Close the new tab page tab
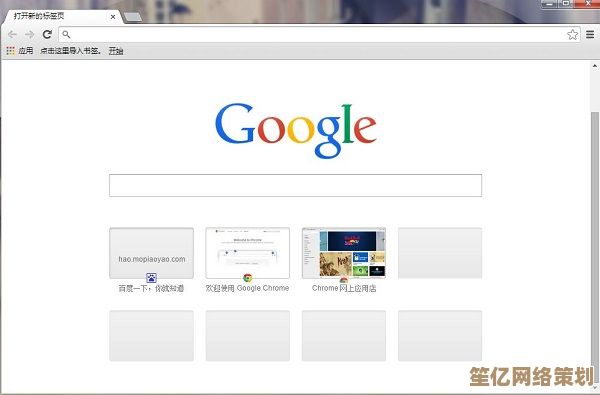This screenshot has height=395, width=600. [113, 17]
